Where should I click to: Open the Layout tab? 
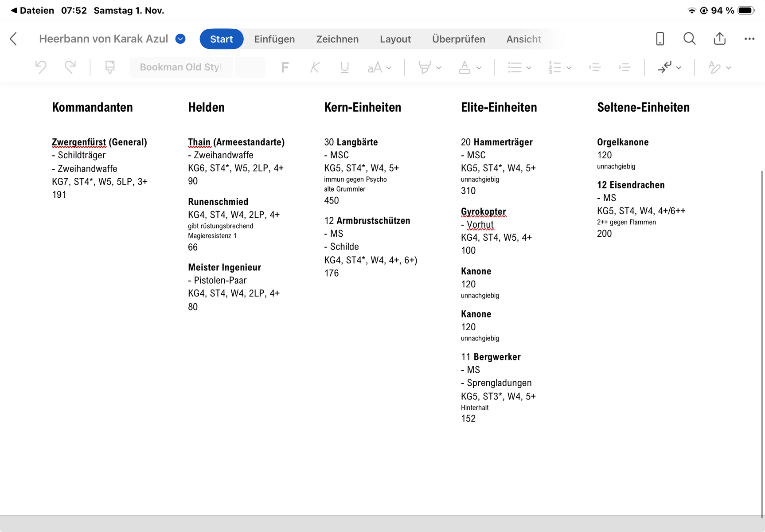pos(395,39)
